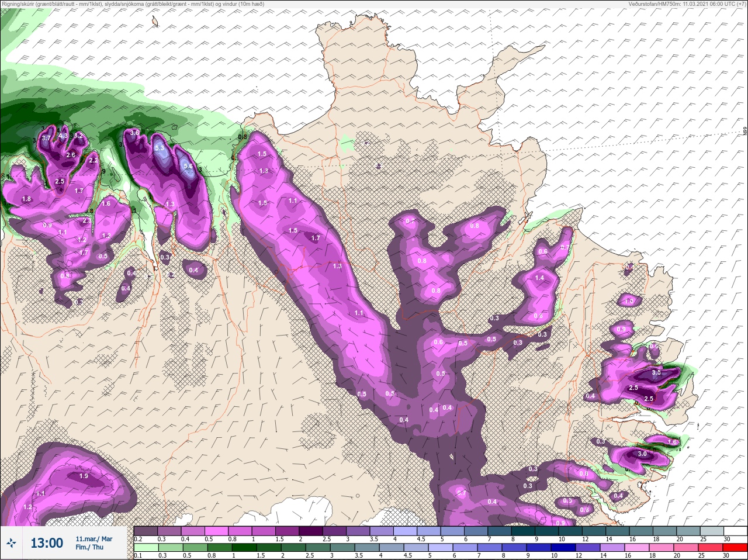Click the 5.6 snowfall value on the map
The height and width of the screenshot is (560, 748).
(x=188, y=166)
